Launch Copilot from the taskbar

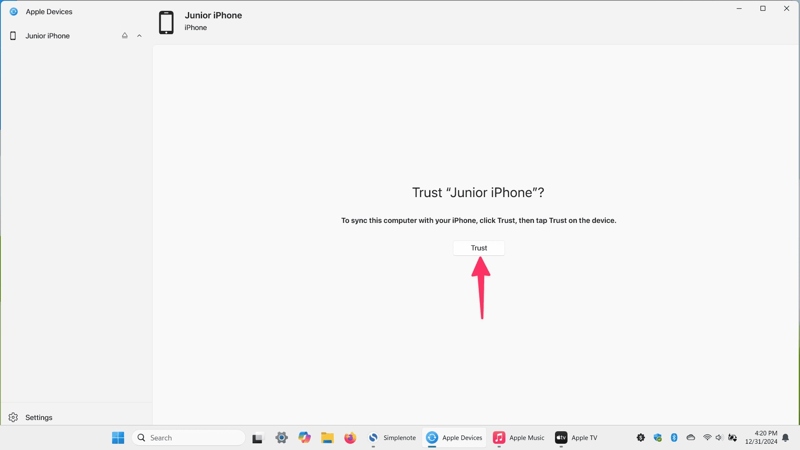(x=304, y=438)
